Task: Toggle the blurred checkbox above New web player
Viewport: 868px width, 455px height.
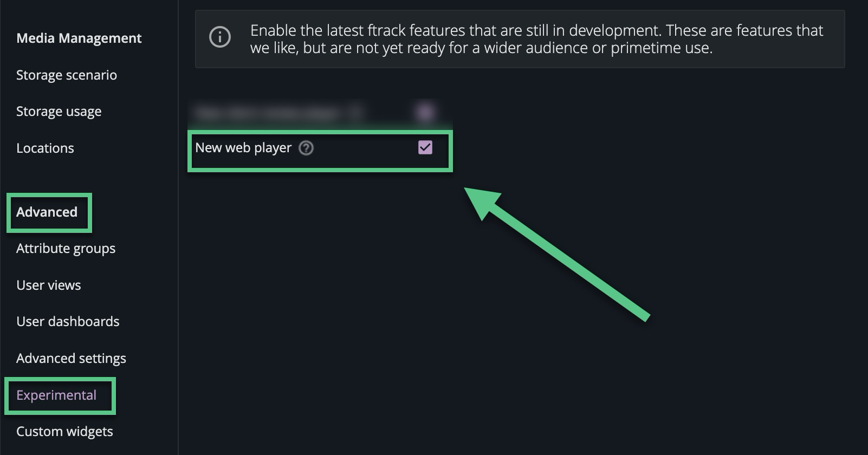Action: 425,113
